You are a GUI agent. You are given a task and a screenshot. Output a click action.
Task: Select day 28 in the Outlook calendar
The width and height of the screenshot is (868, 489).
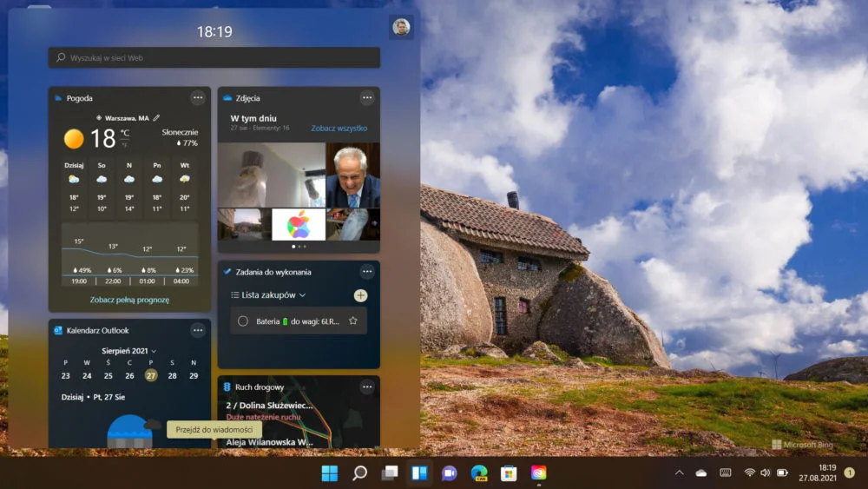pyautogui.click(x=172, y=375)
